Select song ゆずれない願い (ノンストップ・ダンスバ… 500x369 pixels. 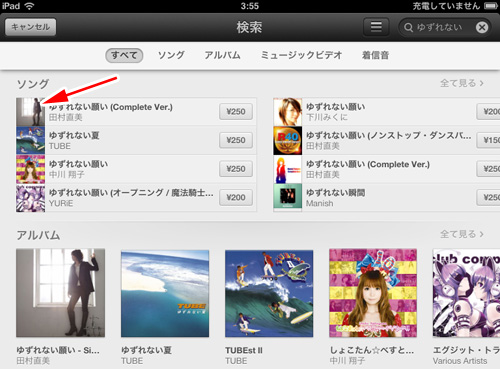tap(388, 135)
